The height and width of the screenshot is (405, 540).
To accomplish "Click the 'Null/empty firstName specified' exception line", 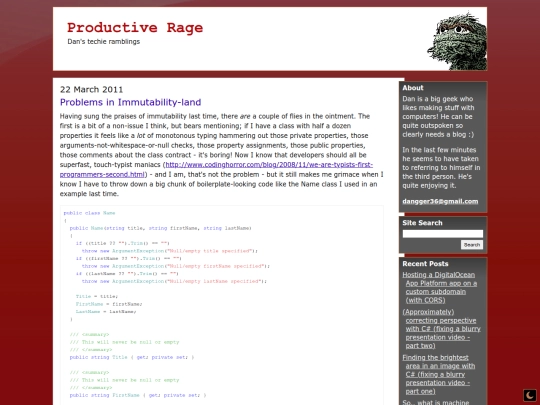I will (176, 266).
